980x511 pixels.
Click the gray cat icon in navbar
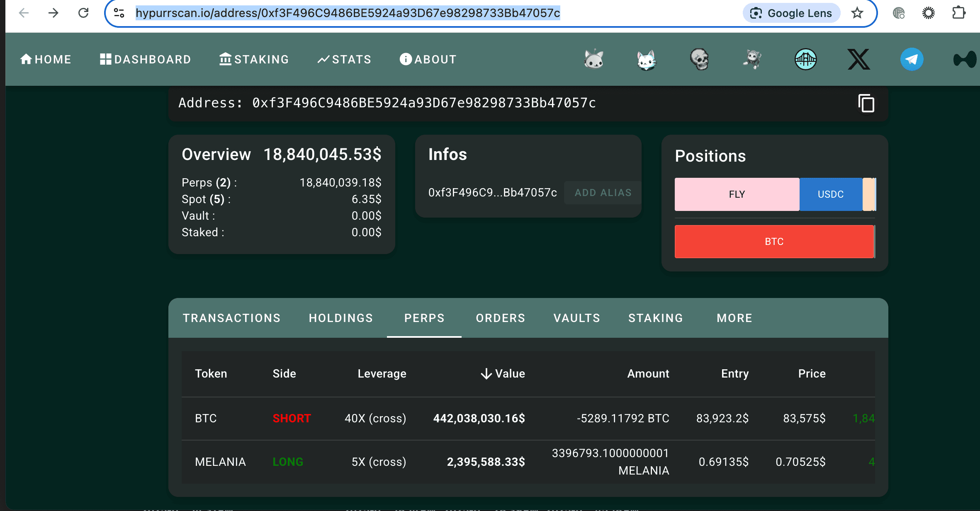pyautogui.click(x=593, y=59)
